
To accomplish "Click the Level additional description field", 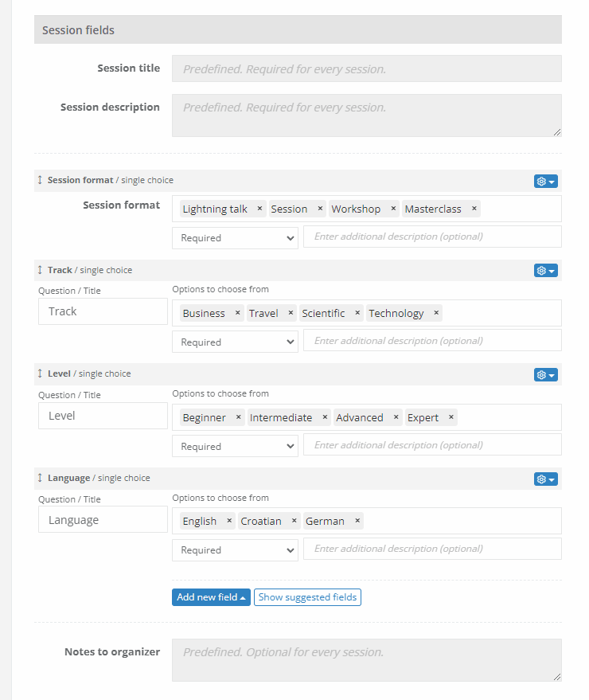I will [x=432, y=445].
